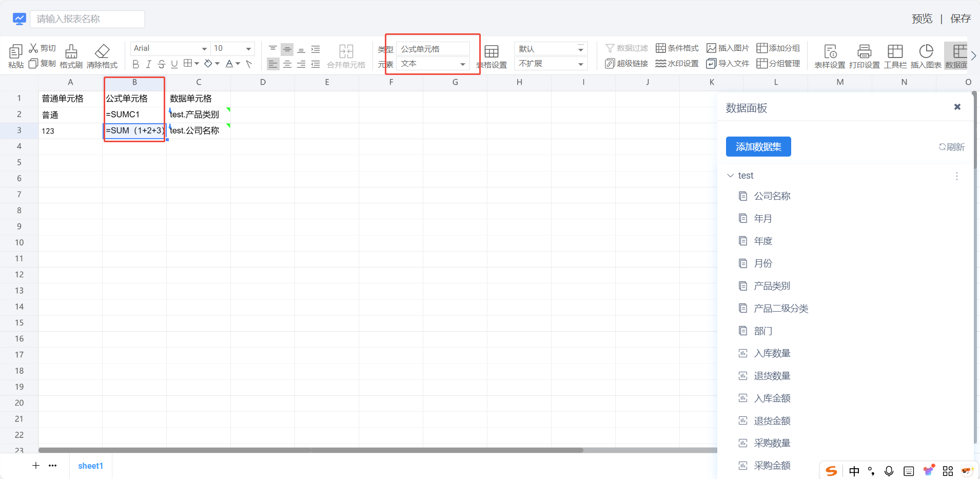This screenshot has width=980, height=479.
Task: Click the clear format (清除格式) eraser icon
Action: coord(102,51)
